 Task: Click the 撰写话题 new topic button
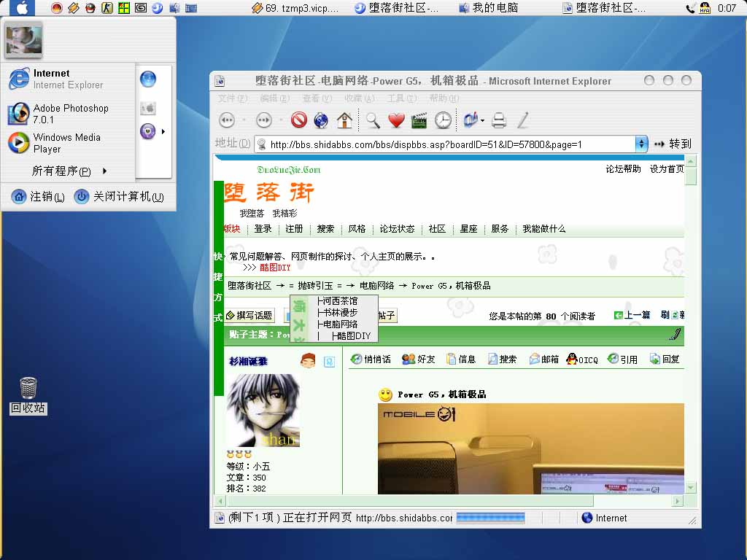click(249, 316)
